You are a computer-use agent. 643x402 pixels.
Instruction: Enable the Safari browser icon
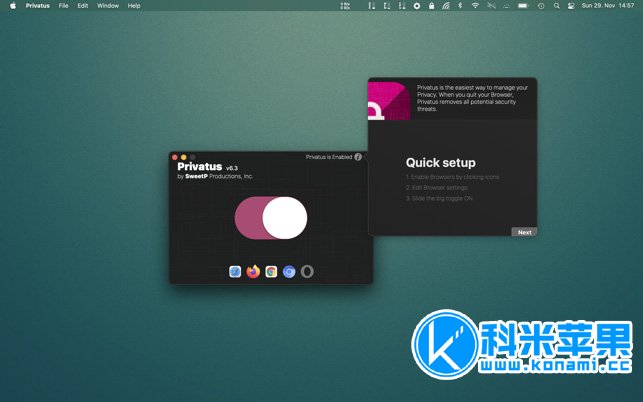tap(235, 272)
